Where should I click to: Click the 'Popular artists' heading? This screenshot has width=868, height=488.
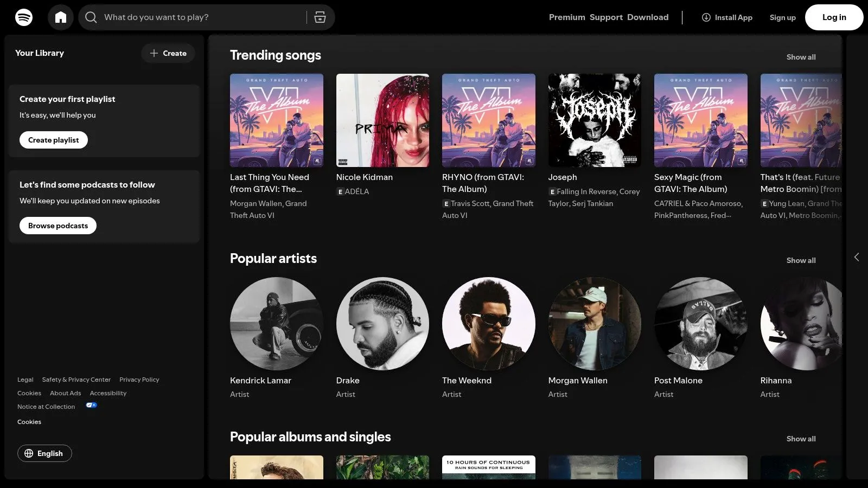tap(273, 259)
